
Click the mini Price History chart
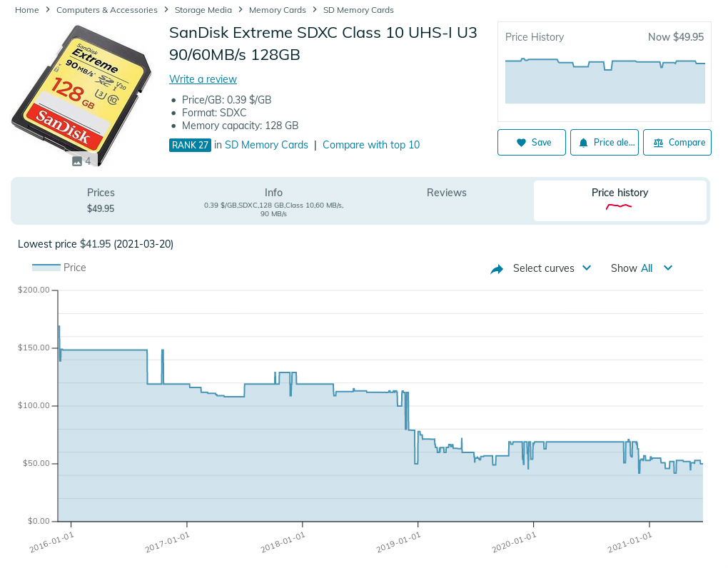pyautogui.click(x=605, y=81)
